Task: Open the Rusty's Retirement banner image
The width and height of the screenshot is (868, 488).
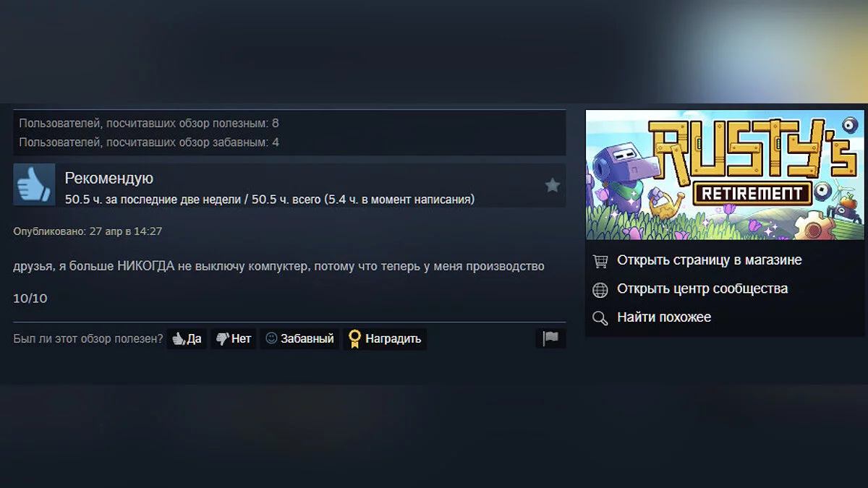Action: pos(725,175)
